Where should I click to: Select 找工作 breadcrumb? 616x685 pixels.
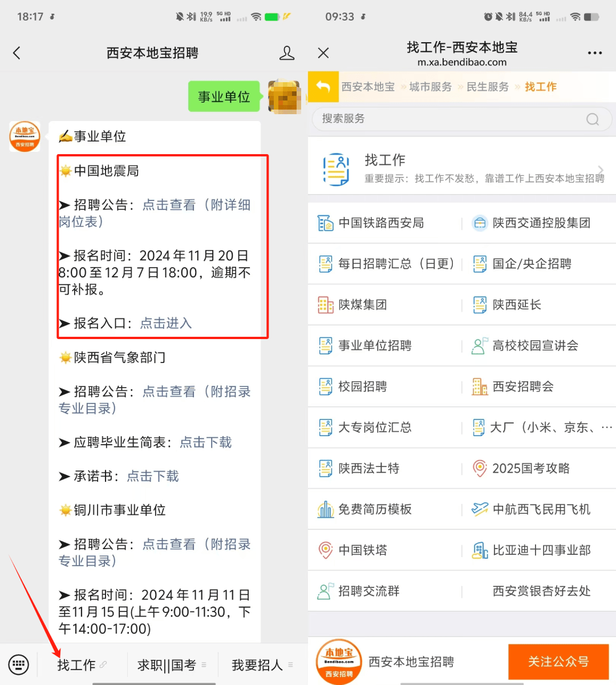pos(540,87)
